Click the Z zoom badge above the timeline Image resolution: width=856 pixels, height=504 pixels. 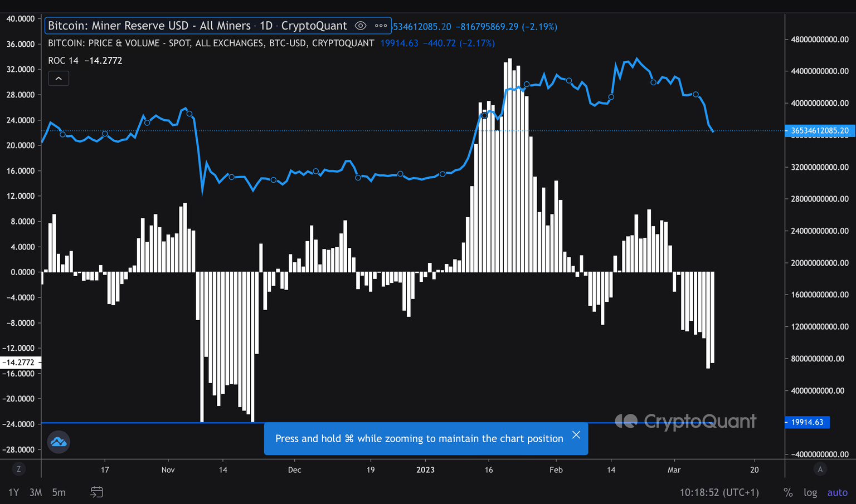click(18, 469)
